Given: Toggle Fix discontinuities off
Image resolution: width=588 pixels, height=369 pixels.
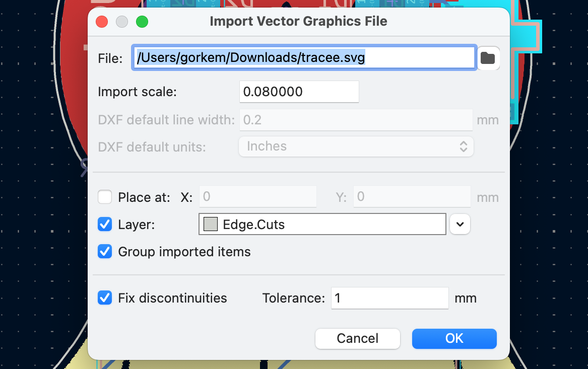Looking at the screenshot, I should (105, 298).
